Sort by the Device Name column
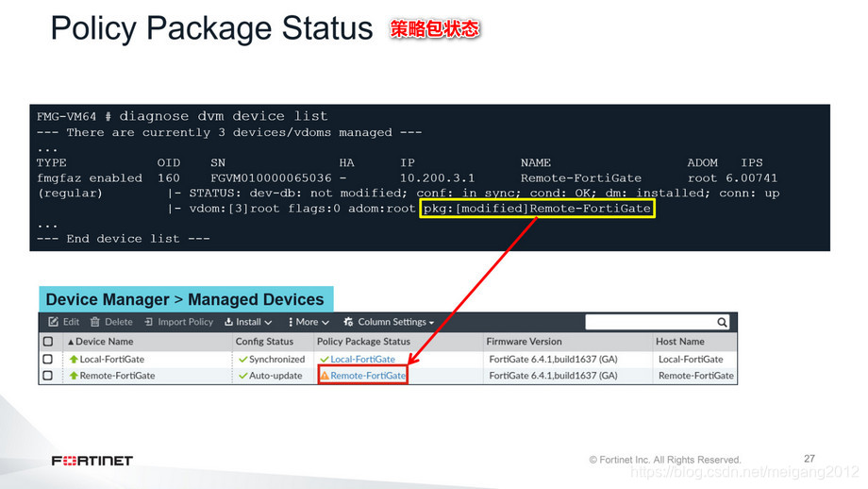Viewport: 868px width, 489px height. 104,342
